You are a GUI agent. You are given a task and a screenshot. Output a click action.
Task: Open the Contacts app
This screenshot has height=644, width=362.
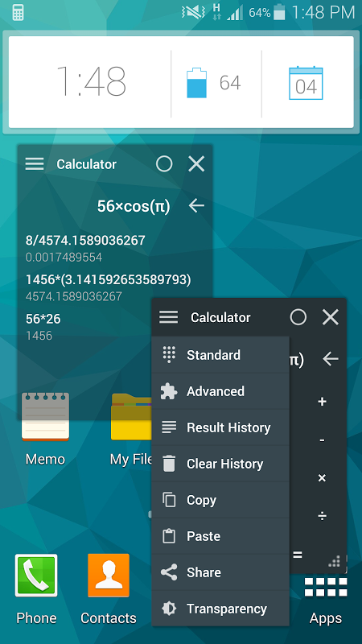tap(109, 589)
